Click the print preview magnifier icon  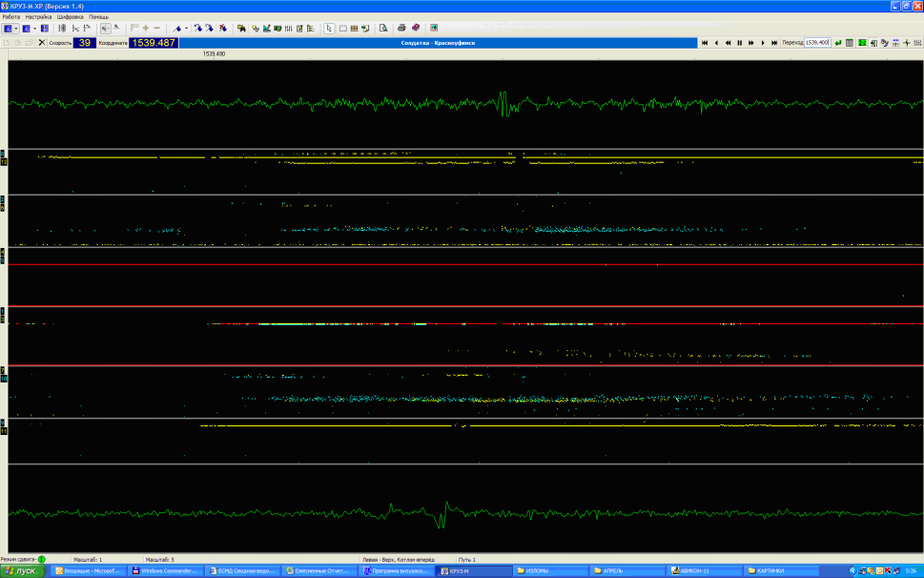click(x=382, y=28)
